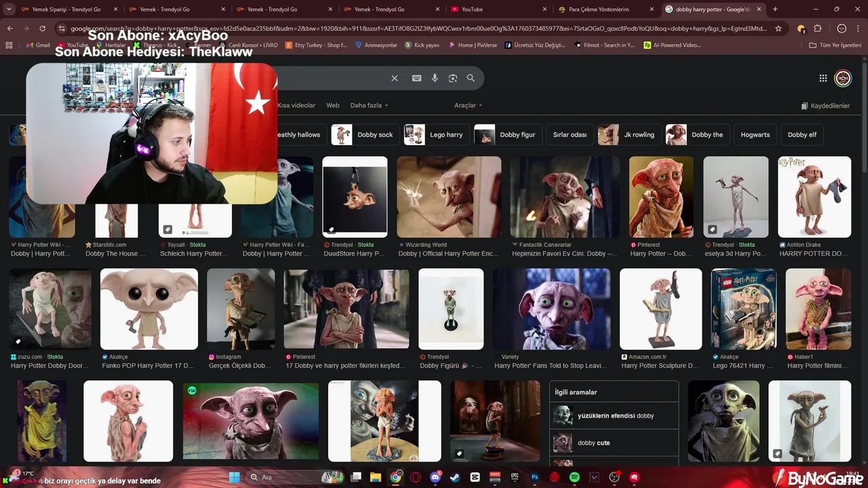Submit search with the magnifier icon
This screenshot has width=868, height=488.
471,78
